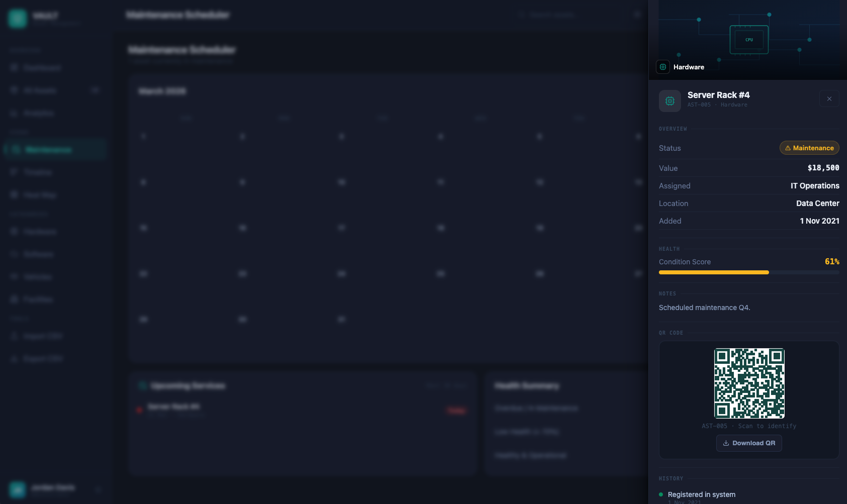Click the Maintenance status badge

809,148
